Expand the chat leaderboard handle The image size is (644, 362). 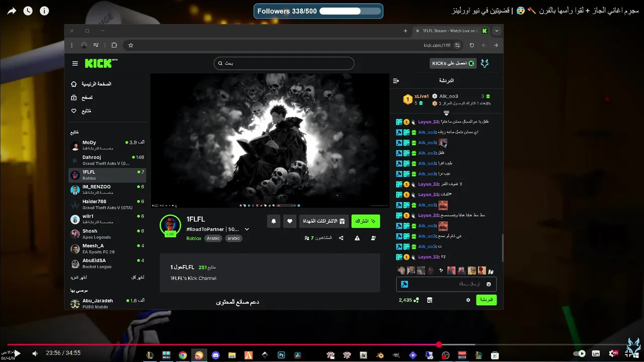click(x=446, y=113)
